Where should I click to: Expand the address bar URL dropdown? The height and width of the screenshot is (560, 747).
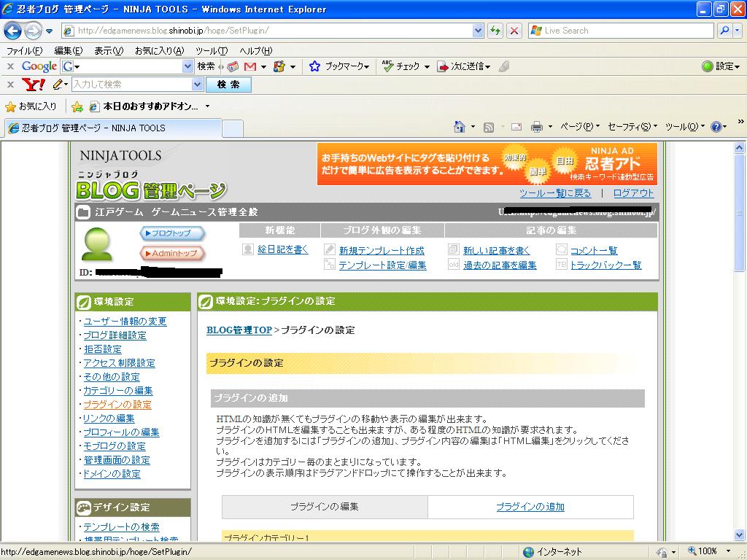[x=478, y=31]
